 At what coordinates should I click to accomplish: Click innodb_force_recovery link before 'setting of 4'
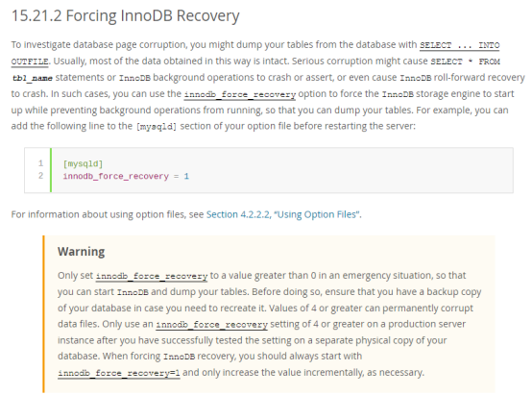point(211,324)
